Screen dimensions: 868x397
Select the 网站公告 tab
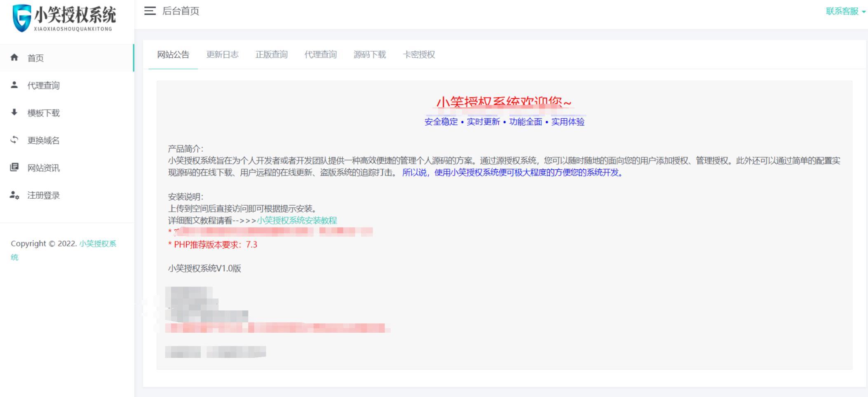point(173,54)
